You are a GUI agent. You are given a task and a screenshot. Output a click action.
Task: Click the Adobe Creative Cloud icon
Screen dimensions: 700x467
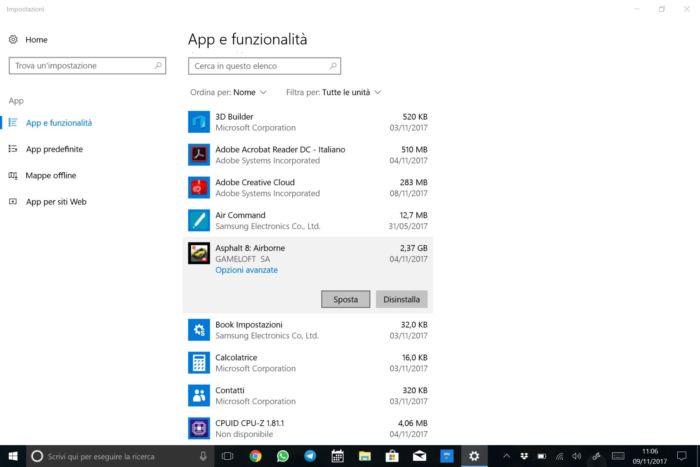coord(199,188)
